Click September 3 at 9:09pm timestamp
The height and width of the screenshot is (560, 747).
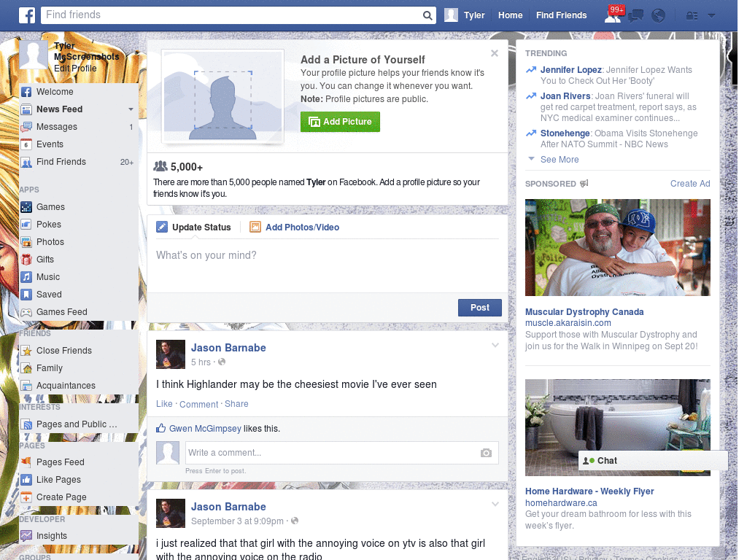coord(237,521)
